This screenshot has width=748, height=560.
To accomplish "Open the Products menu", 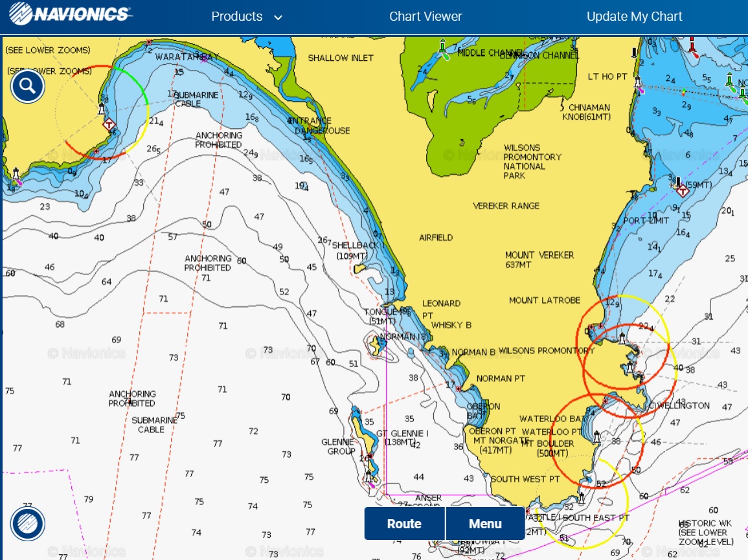I will point(237,17).
